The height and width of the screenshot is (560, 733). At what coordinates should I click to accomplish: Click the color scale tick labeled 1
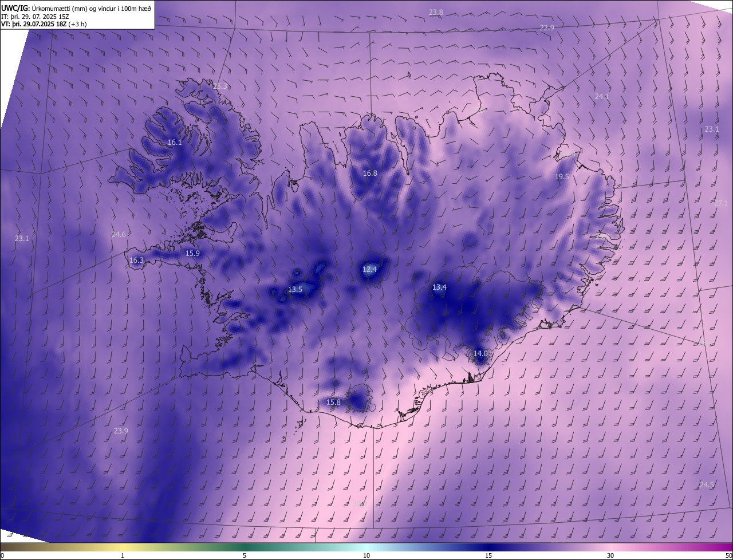(123, 555)
